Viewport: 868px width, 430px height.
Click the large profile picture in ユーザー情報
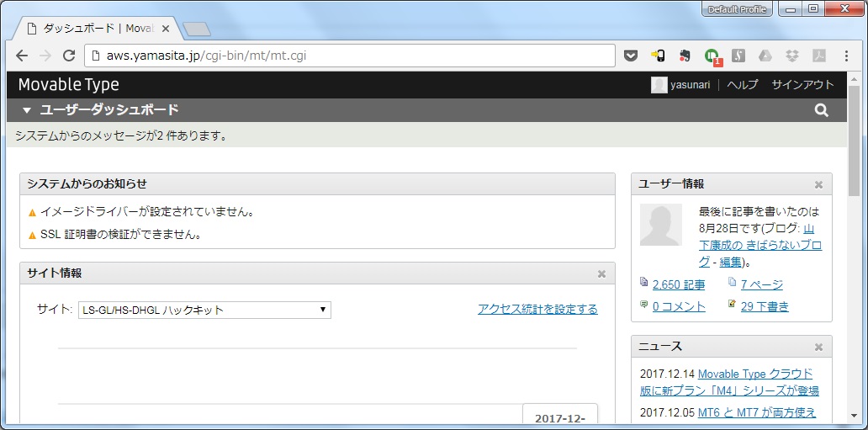pos(661,225)
